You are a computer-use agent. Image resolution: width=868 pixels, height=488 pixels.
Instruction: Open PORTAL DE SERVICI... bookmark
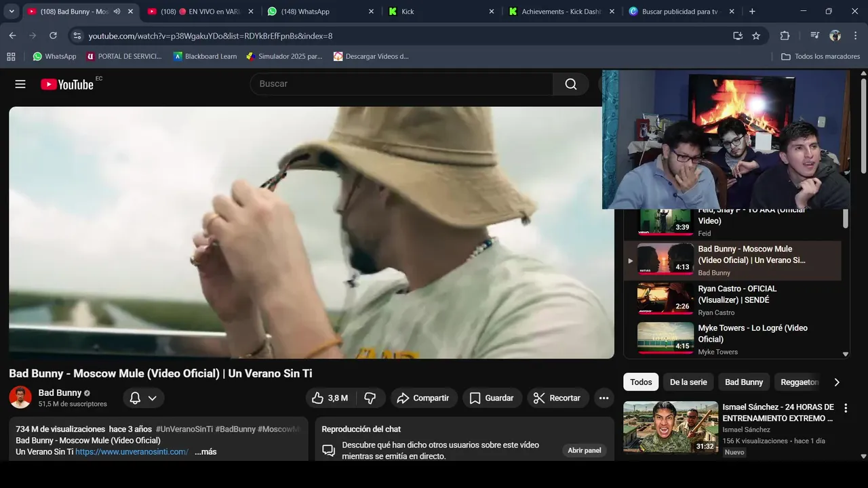pos(124,56)
